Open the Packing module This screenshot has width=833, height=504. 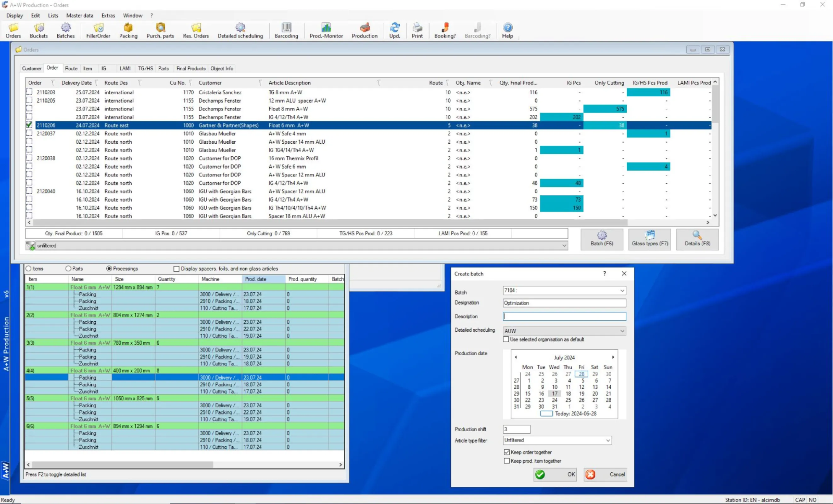[128, 31]
